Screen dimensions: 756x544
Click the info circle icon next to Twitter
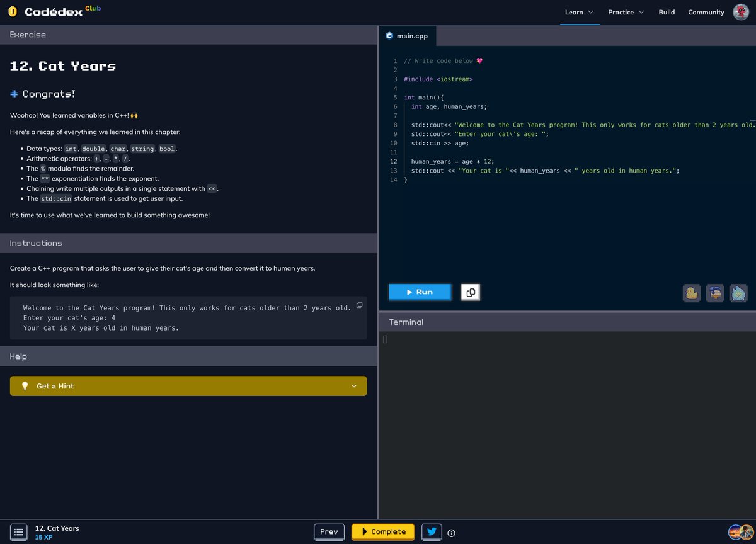coord(451,533)
